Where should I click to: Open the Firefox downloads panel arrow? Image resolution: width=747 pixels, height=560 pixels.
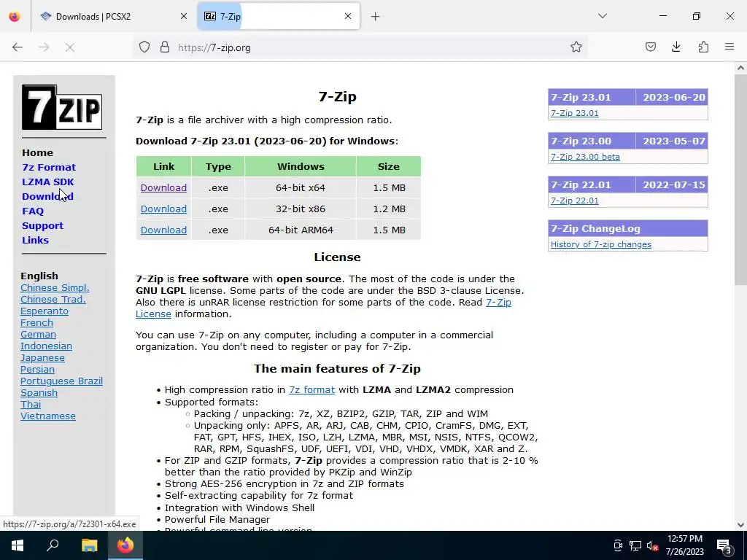[x=676, y=47]
